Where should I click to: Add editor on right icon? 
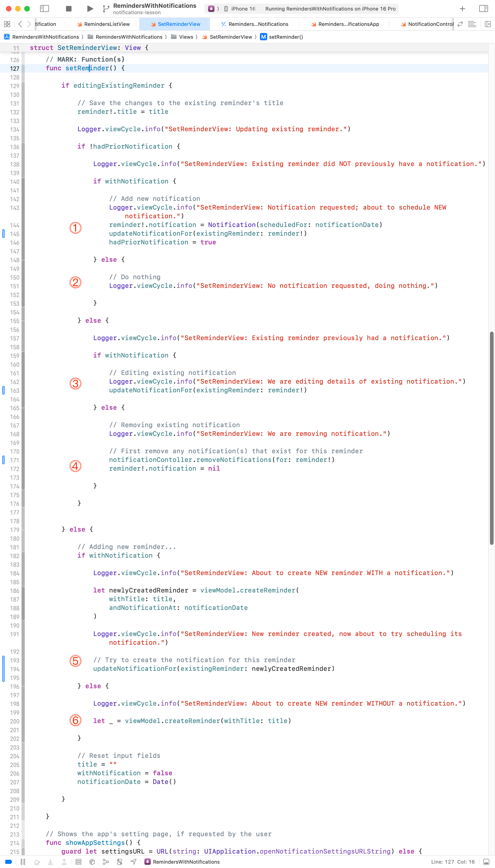488,24
